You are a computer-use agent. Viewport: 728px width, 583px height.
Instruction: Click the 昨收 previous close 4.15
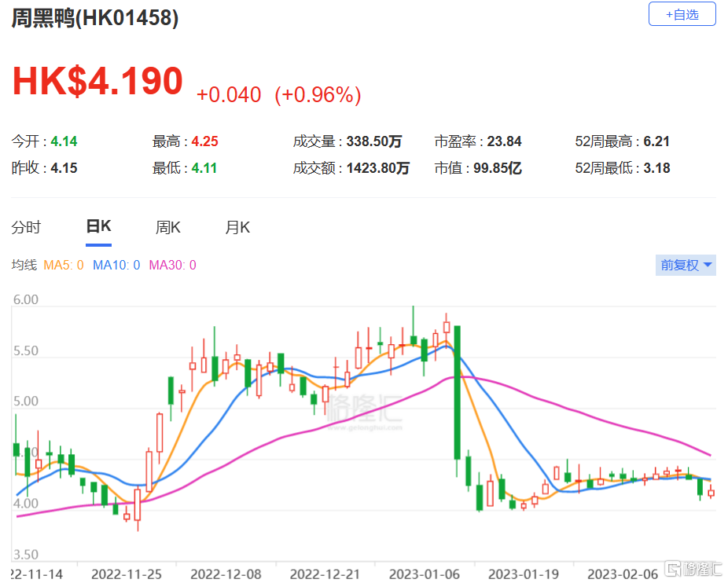tap(64, 168)
